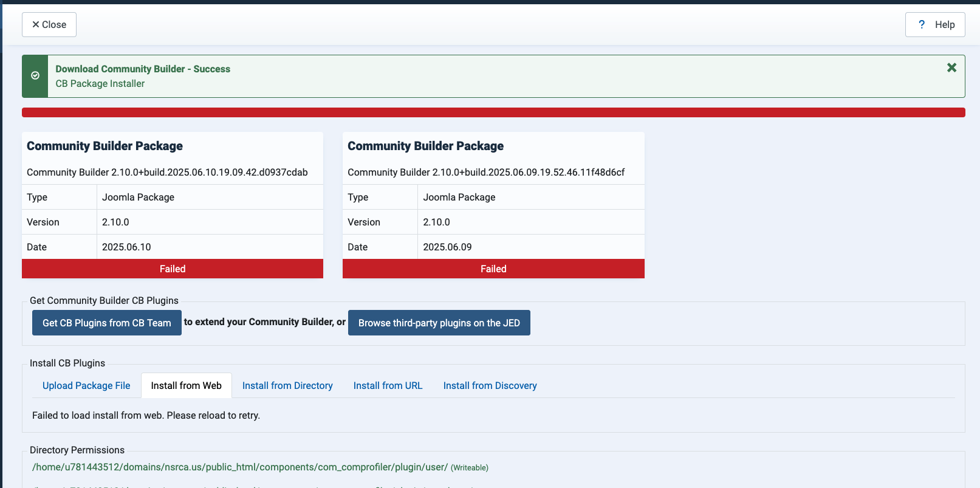Click the 'CB Package Installer' text
980x488 pixels.
tap(100, 84)
